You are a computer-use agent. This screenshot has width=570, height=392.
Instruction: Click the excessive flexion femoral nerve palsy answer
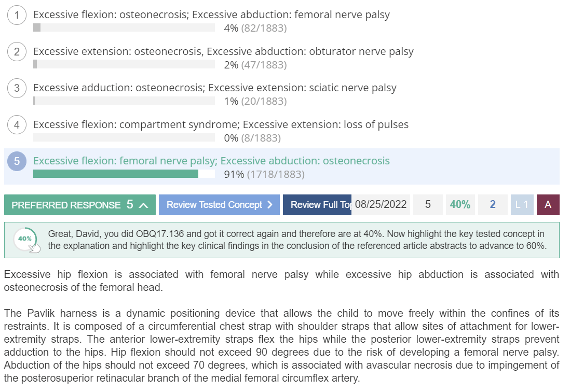[x=211, y=161]
